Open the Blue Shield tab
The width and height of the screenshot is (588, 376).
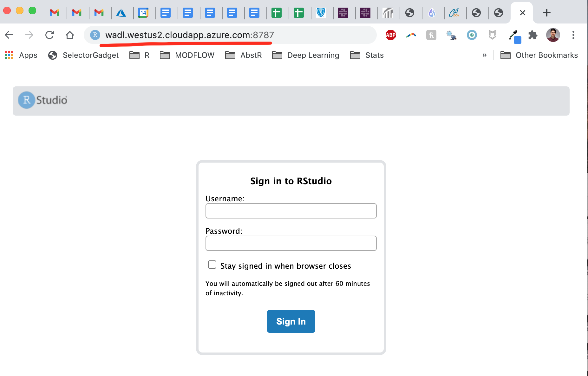(x=321, y=13)
